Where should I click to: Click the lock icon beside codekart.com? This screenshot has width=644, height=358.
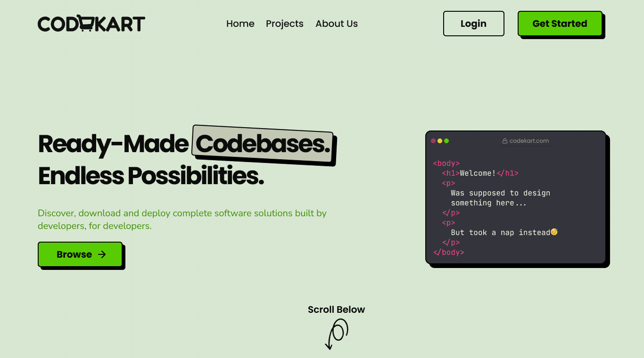pyautogui.click(x=505, y=141)
